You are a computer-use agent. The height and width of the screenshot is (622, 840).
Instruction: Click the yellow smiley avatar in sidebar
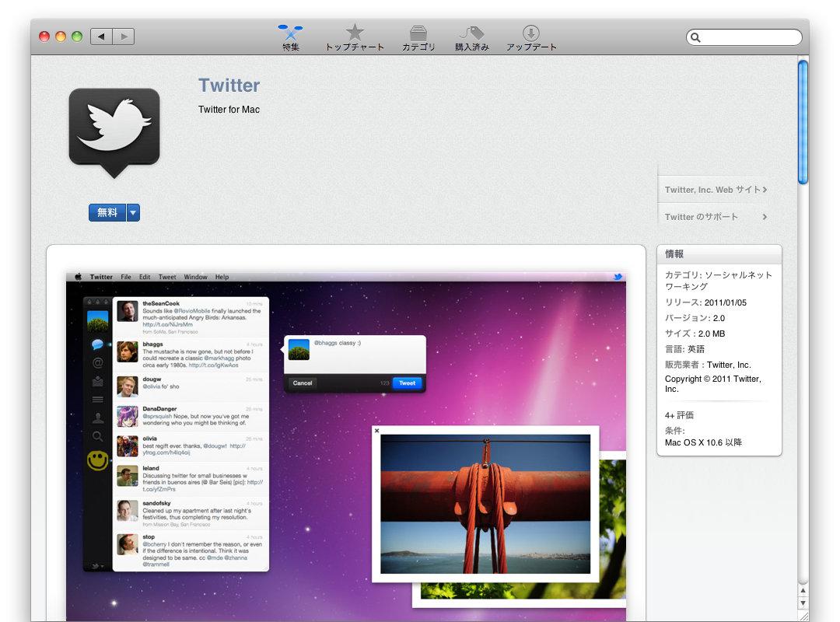(x=97, y=460)
